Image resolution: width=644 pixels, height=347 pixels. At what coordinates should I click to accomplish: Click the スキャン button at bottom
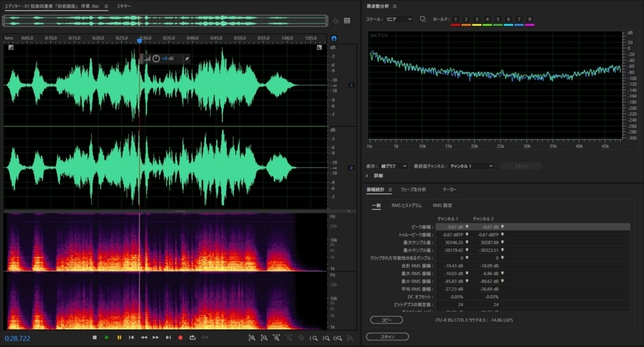387,337
